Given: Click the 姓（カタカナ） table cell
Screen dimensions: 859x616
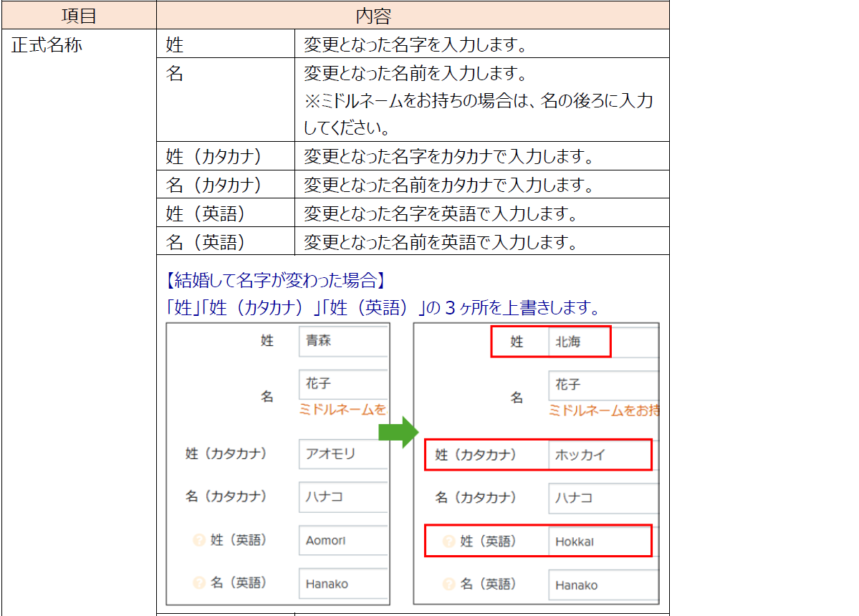Looking at the screenshot, I should [226, 156].
